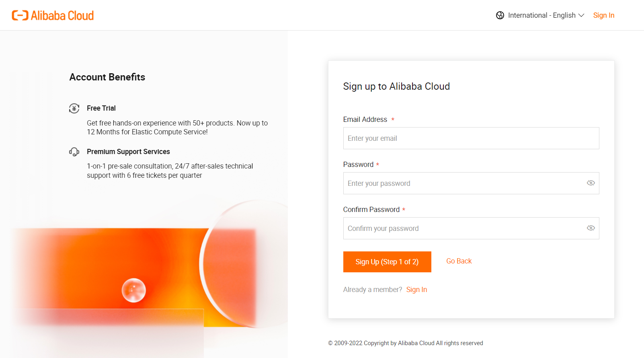The width and height of the screenshot is (644, 358).
Task: Click the Free Trial heading
Action: [101, 108]
